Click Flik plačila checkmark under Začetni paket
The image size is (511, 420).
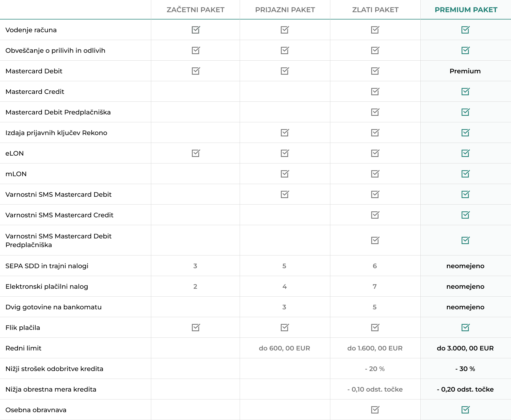196,327
